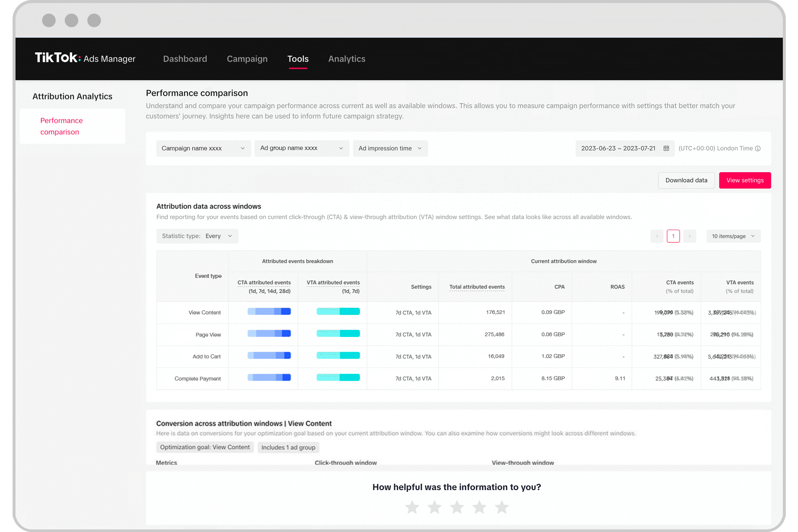Viewport: 798px width, 532px height.
Task: Click the View Content row label
Action: 205,313
